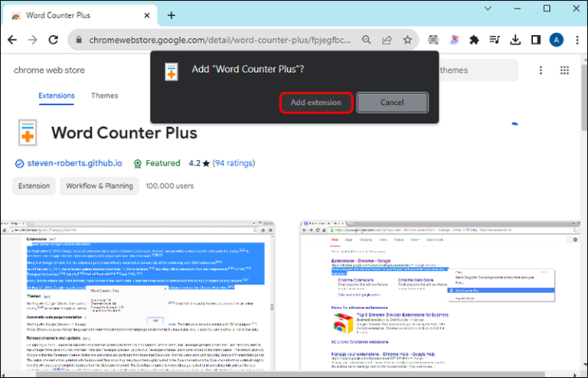
Task: Go back to the previous page
Action: 12,40
